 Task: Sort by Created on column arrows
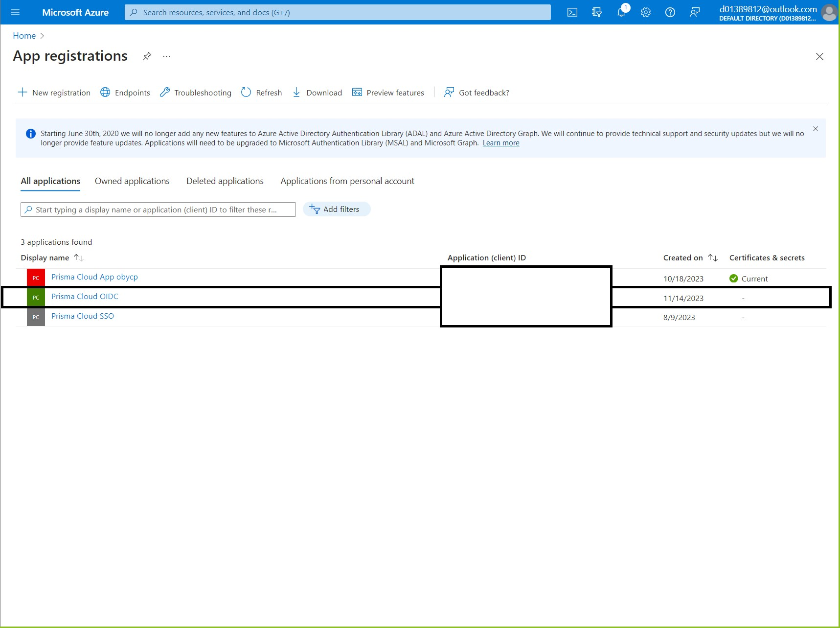coord(713,257)
